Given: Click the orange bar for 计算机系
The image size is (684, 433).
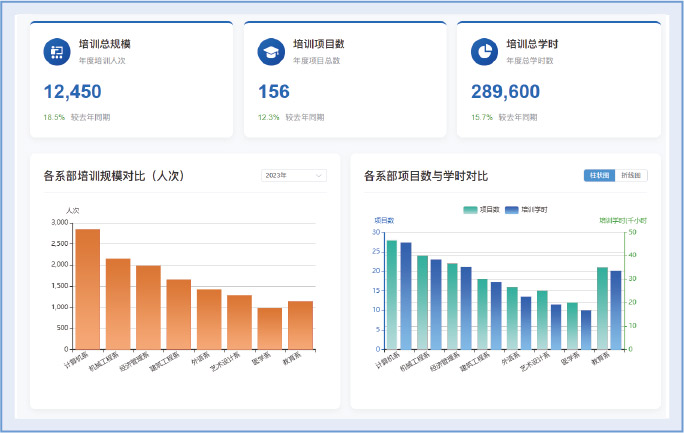Looking at the screenshot, I should point(88,289).
